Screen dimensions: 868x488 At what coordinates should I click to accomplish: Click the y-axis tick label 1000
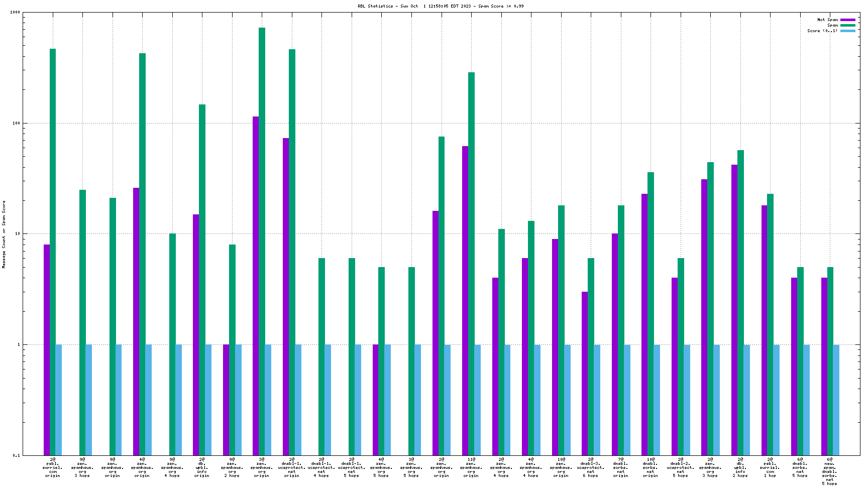pos(15,13)
